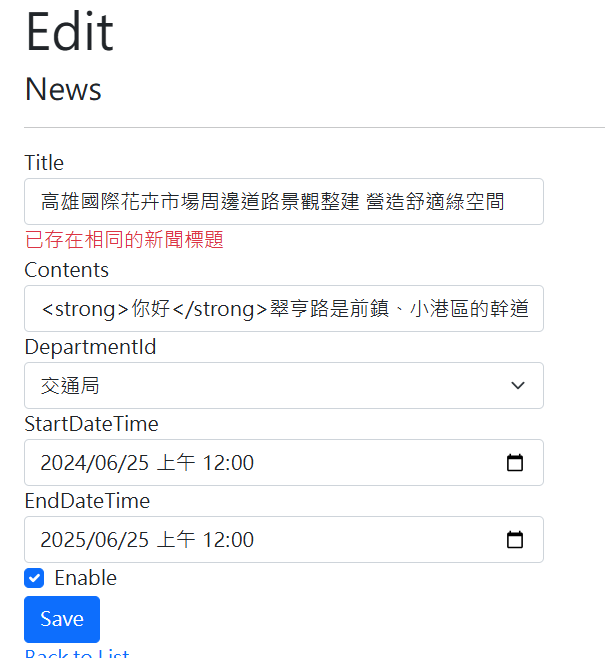
Task: Click the EndDateTime field label
Action: coord(87,501)
